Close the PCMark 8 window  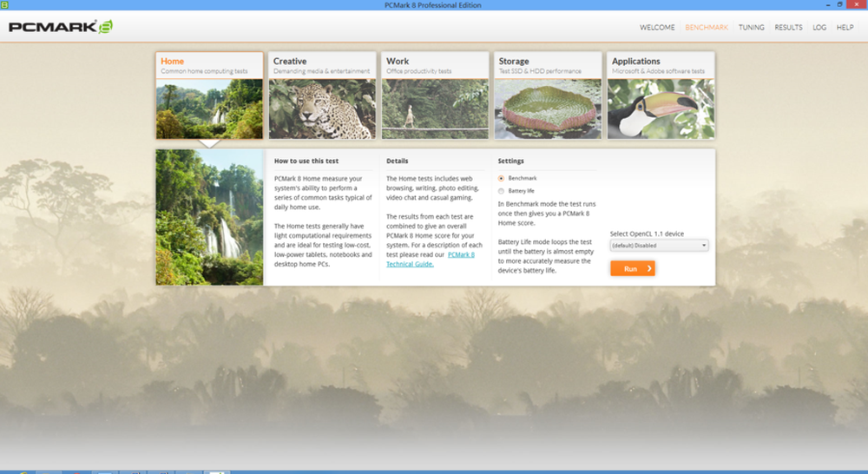click(x=857, y=4)
